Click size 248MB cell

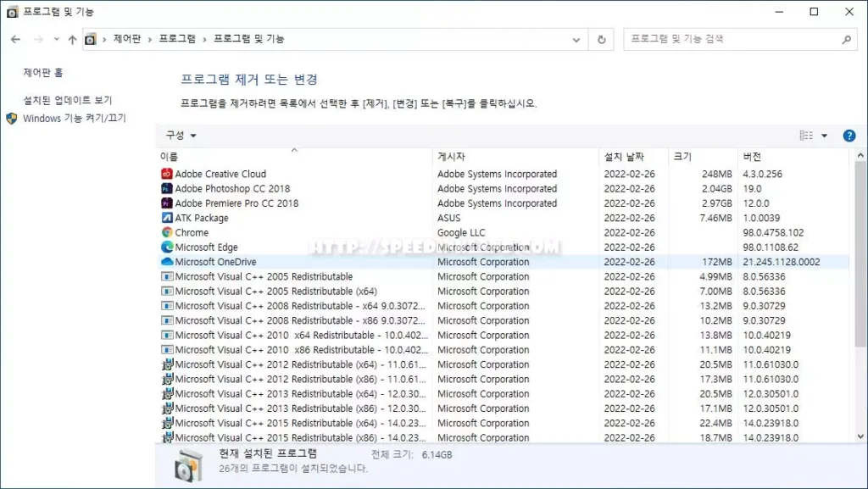pyautogui.click(x=717, y=174)
